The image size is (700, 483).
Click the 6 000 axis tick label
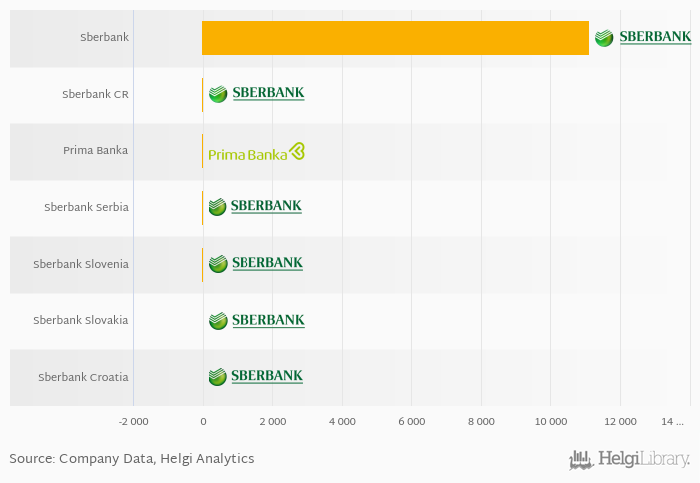click(x=412, y=421)
